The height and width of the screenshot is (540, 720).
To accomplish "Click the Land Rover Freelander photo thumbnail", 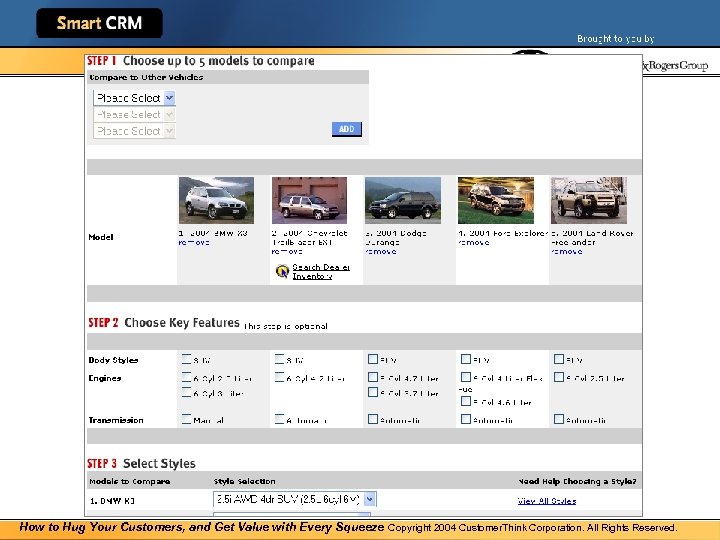I will pyautogui.click(x=589, y=200).
